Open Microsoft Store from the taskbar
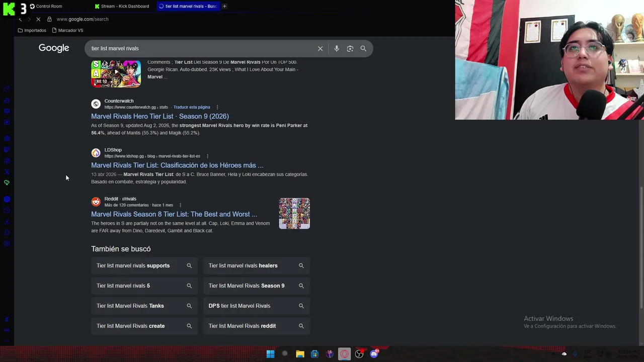The width and height of the screenshot is (644, 362). tap(314, 354)
